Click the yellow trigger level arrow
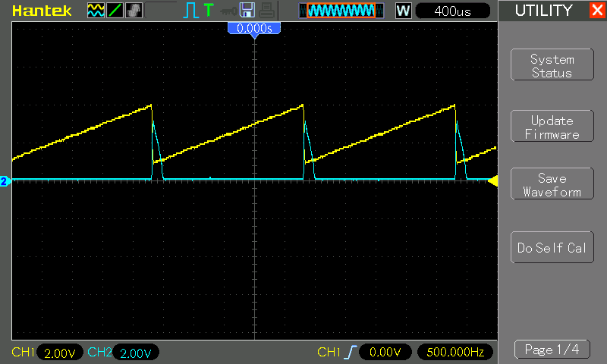 point(492,180)
